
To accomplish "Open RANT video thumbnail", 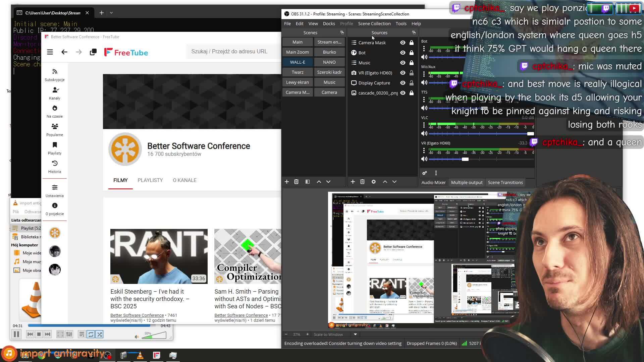I will (x=159, y=256).
